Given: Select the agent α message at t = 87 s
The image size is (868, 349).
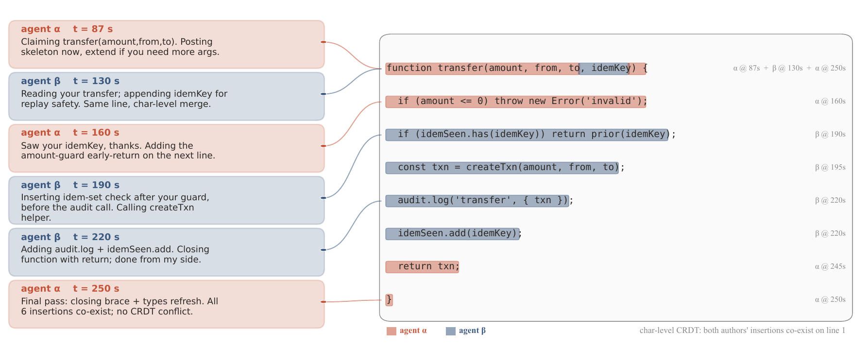Looking at the screenshot, I should pos(167,44).
